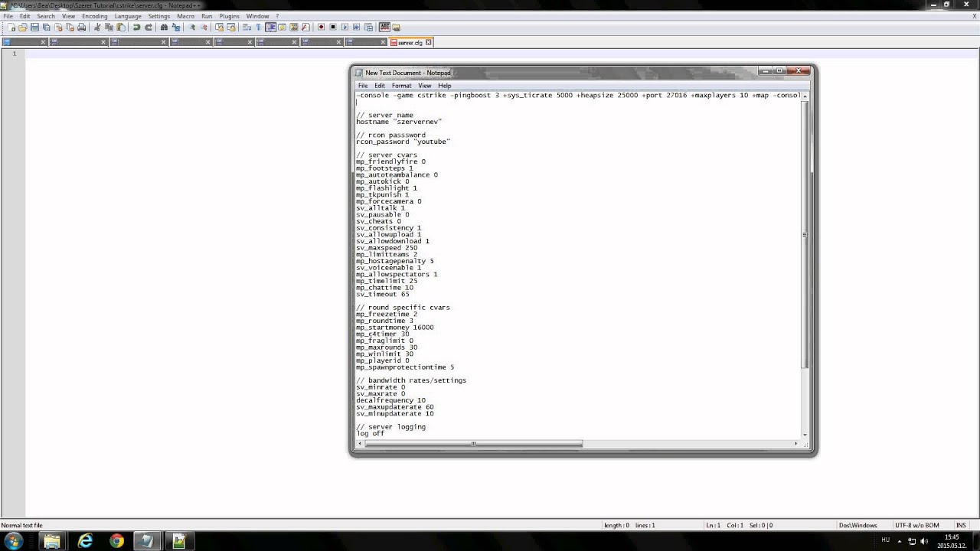Open Notepad++ File menu
This screenshot has height=551, width=980.
8,16
